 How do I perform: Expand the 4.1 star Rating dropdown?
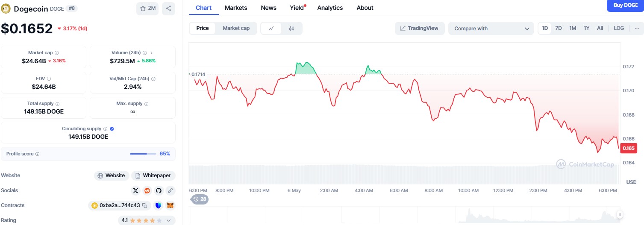click(x=168, y=220)
